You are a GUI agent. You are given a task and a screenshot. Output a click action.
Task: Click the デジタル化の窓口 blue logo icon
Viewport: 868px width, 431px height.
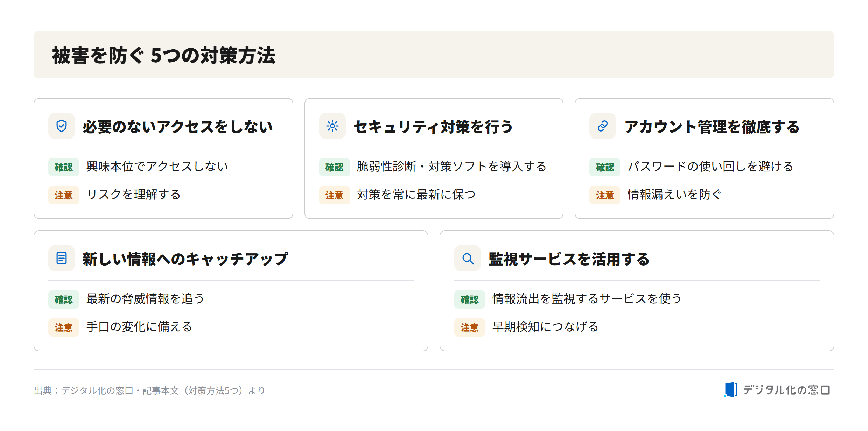[x=731, y=390]
